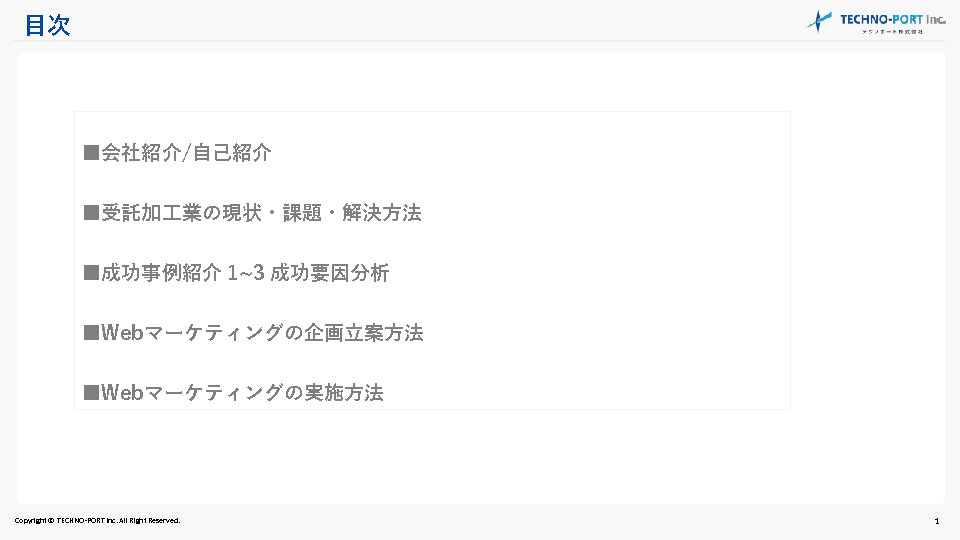
Task: Click the page number 1 in footer
Action: [x=936, y=521]
